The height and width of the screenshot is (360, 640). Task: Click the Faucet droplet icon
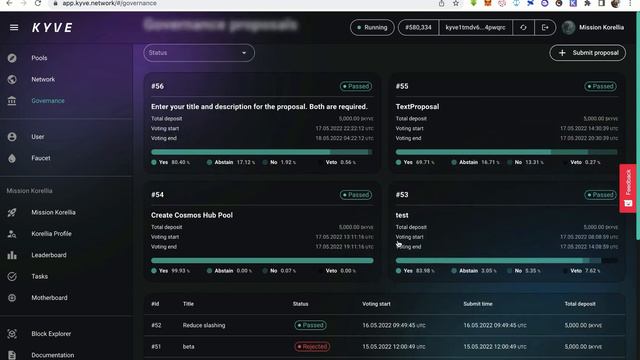12,158
